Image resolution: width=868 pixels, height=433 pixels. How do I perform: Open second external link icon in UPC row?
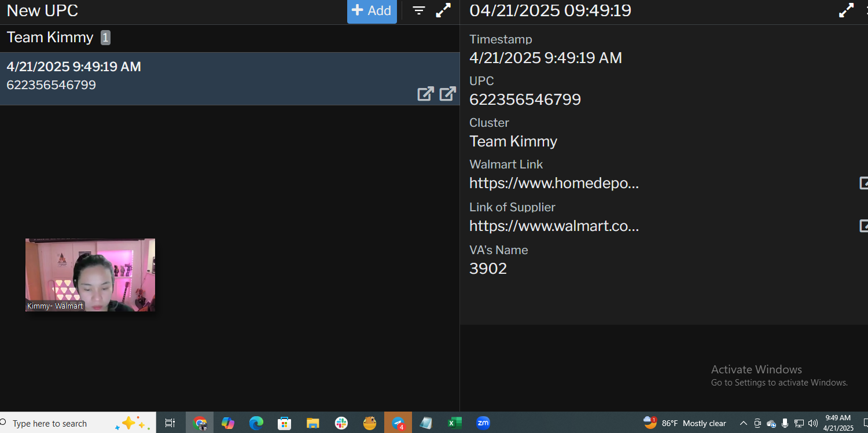(447, 94)
